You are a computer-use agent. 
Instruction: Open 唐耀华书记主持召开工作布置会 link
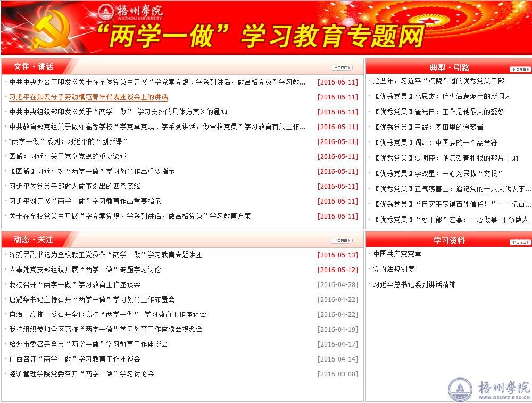(x=92, y=300)
